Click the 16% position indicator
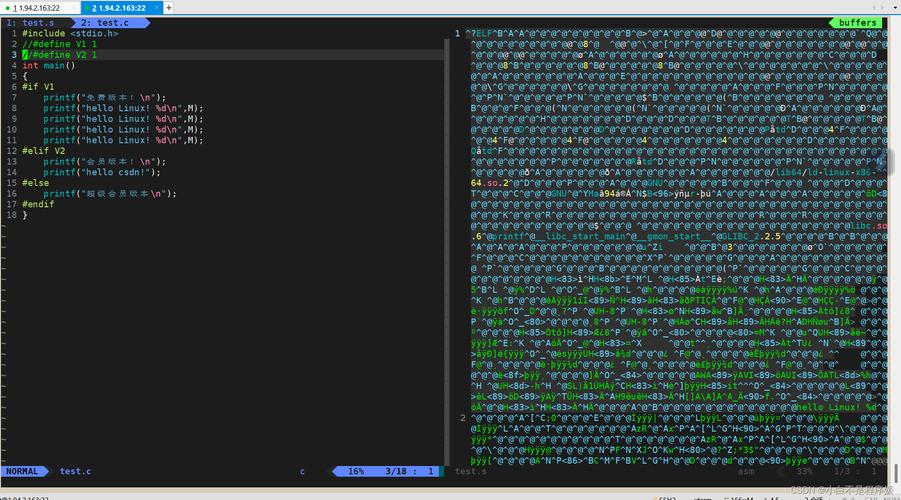The width and height of the screenshot is (901, 500). coord(356,471)
